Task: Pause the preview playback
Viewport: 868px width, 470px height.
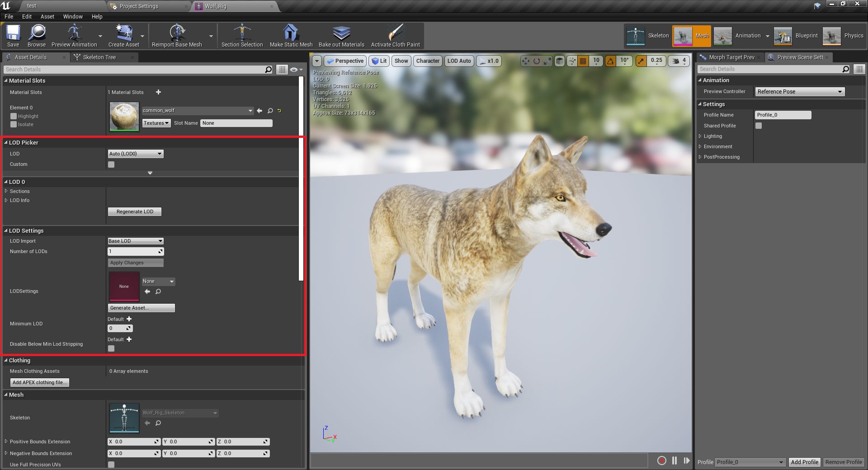Action: [x=674, y=461]
